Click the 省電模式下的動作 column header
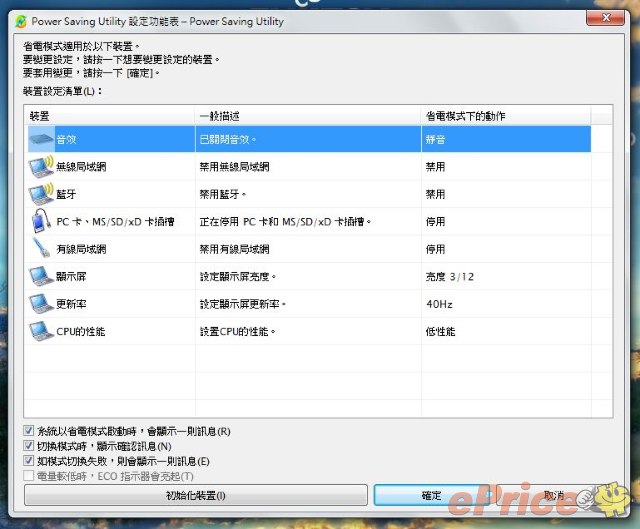This screenshot has width=640, height=529. coord(506,116)
